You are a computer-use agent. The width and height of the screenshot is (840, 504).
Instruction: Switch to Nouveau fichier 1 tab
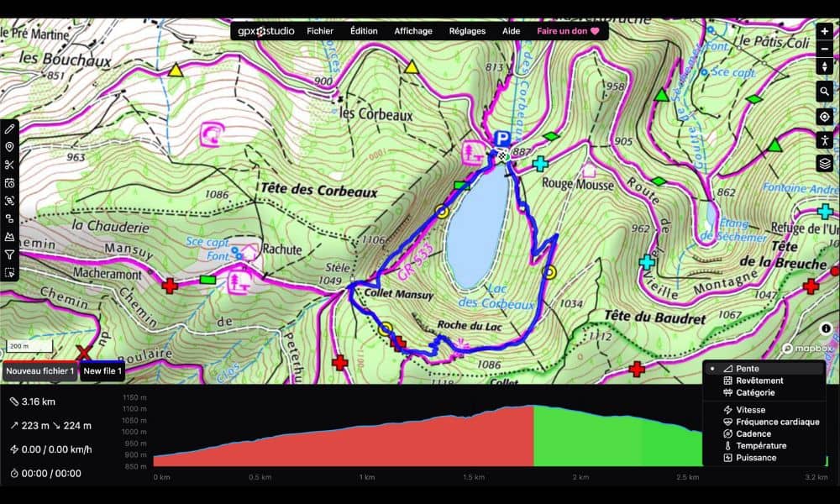39,370
